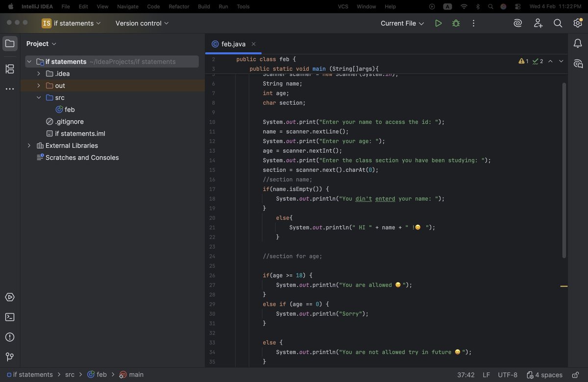This screenshot has width=588, height=382.
Task: Click the typo count checkmark indicator
Action: [538, 61]
